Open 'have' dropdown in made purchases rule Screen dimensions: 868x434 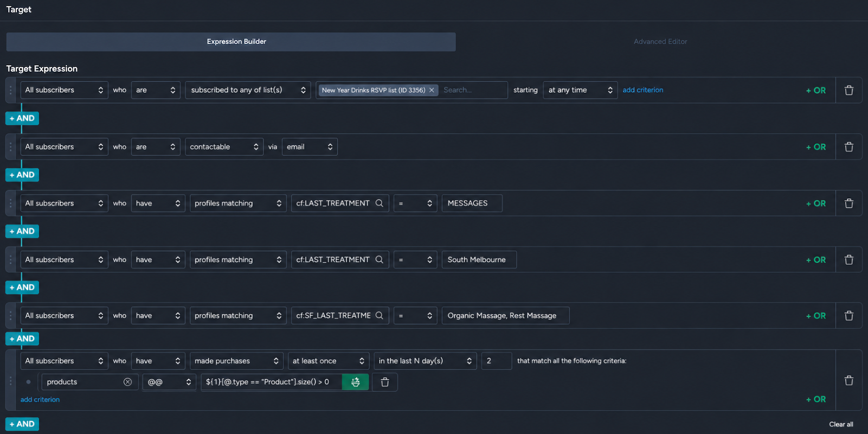click(158, 361)
